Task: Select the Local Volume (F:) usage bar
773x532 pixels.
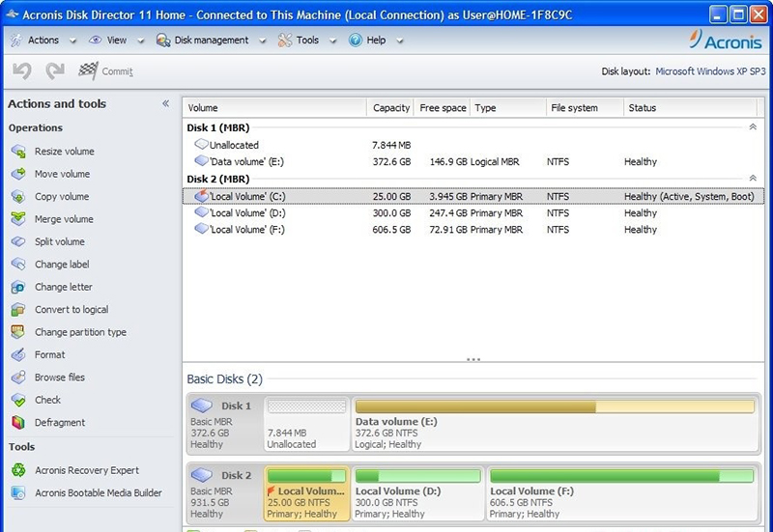Action: 621,476
